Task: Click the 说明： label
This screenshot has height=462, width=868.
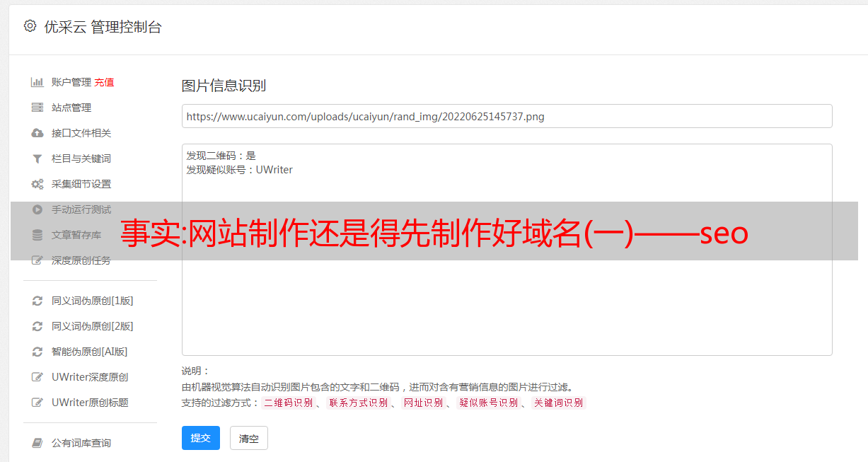Action: [x=195, y=371]
